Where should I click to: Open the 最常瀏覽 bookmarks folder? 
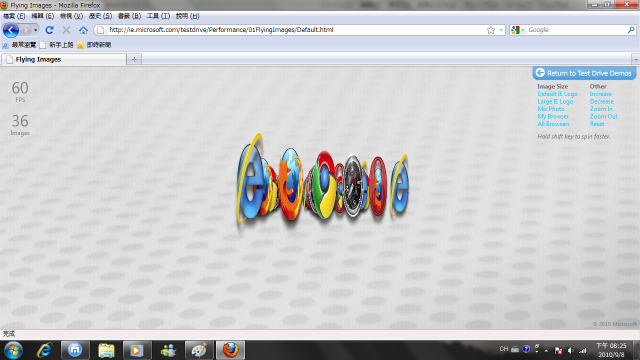pyautogui.click(x=19, y=45)
